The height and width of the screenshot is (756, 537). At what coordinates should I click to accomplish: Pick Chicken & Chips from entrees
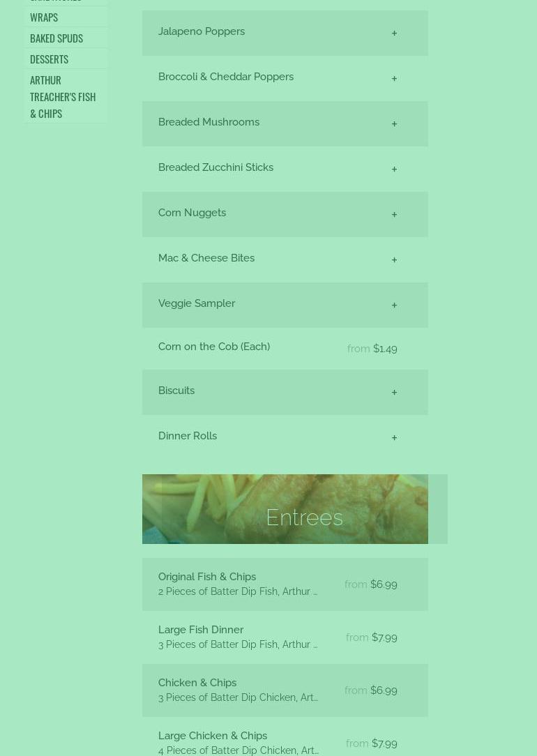(x=285, y=690)
